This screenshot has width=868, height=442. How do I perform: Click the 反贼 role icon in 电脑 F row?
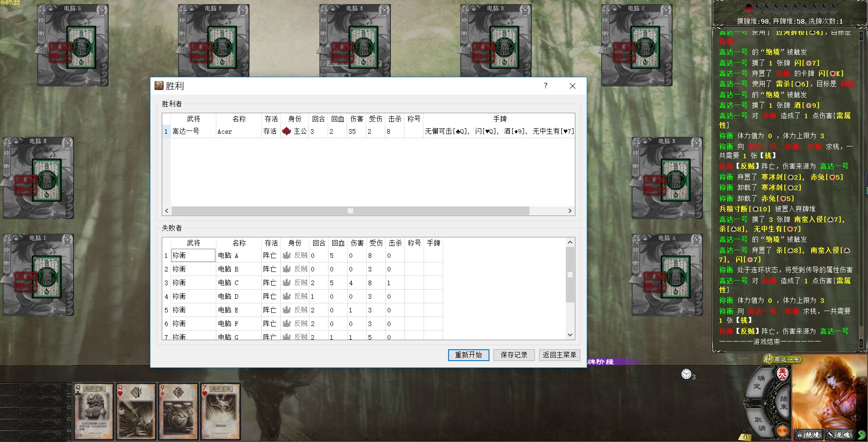(286, 324)
